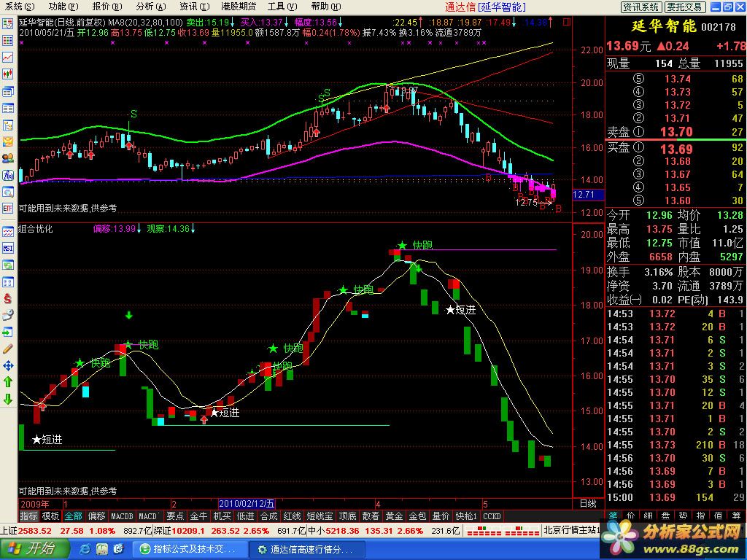Switch to the 散看 indicator tab
Viewport: 747px width, 560px height.
pyautogui.click(x=371, y=516)
